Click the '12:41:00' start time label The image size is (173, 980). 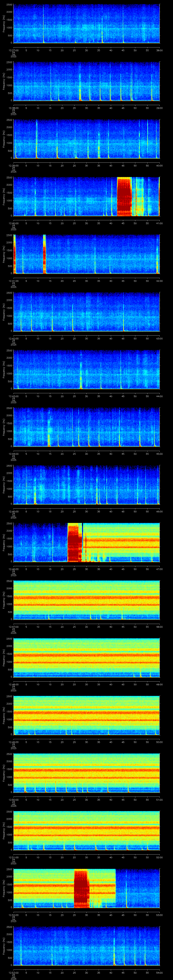pos(13,280)
